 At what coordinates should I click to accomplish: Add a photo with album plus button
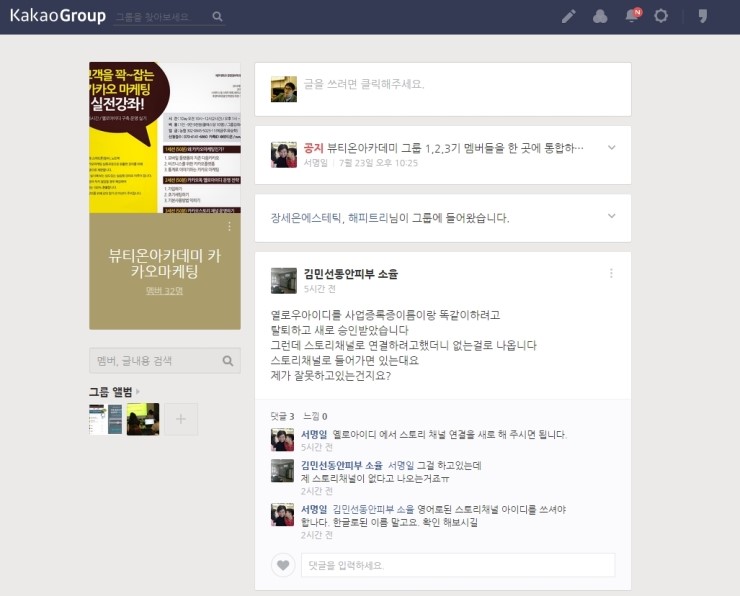click(x=181, y=419)
